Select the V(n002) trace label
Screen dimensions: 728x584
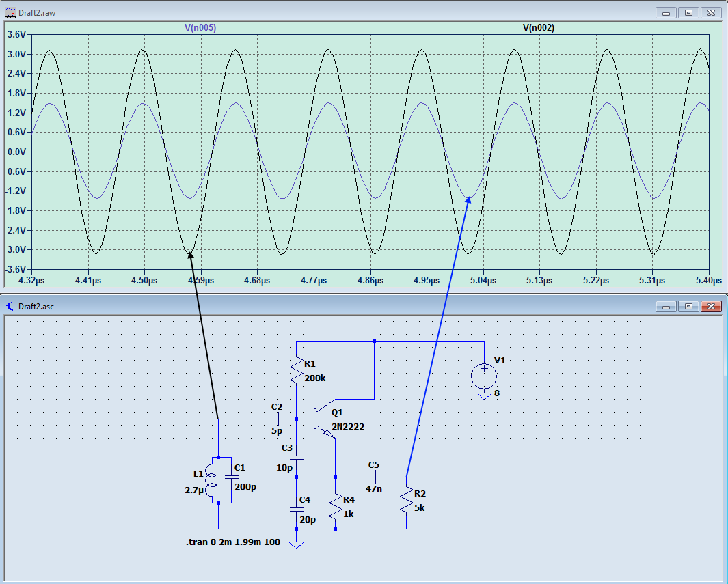[x=539, y=28]
